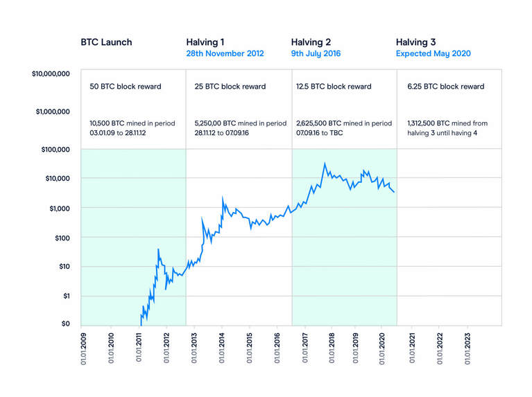Click the 01.01.2023 x-axis label
532x397 pixels.
pos(467,349)
